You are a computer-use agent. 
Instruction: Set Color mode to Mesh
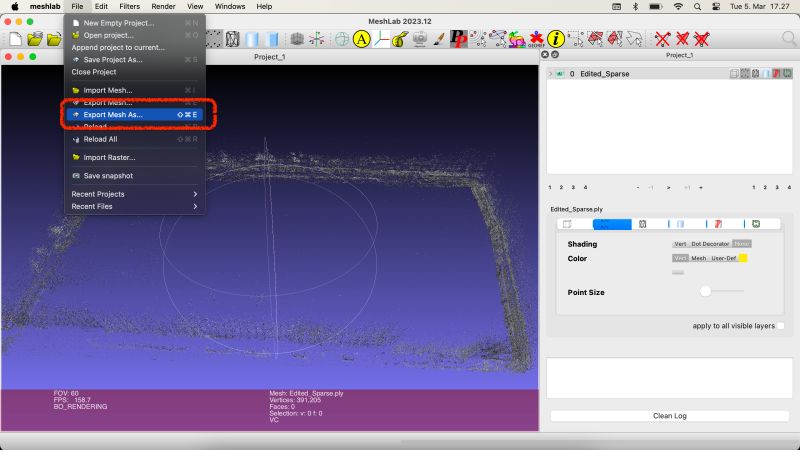[x=698, y=258]
